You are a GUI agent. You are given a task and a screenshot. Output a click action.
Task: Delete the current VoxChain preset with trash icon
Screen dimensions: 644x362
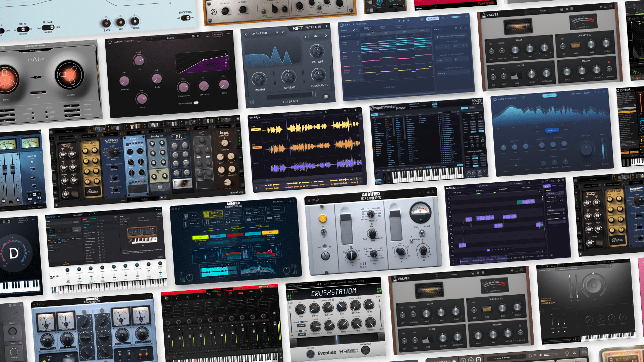click(198, 36)
